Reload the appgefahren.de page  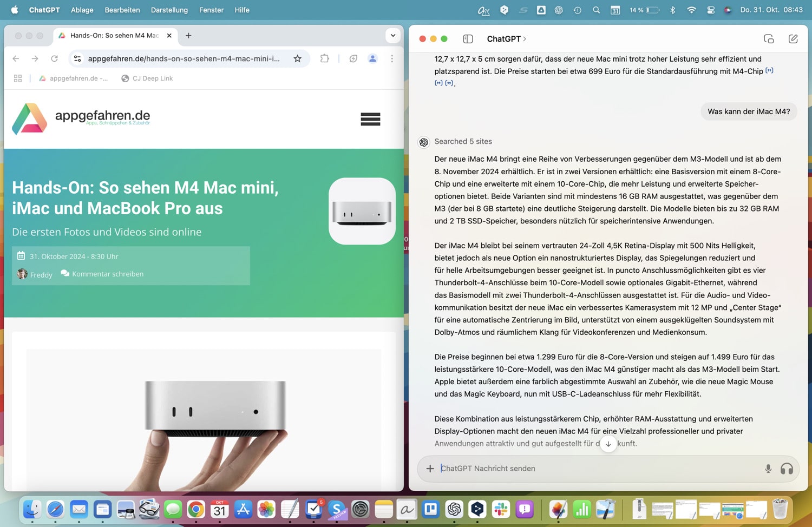[x=54, y=58]
